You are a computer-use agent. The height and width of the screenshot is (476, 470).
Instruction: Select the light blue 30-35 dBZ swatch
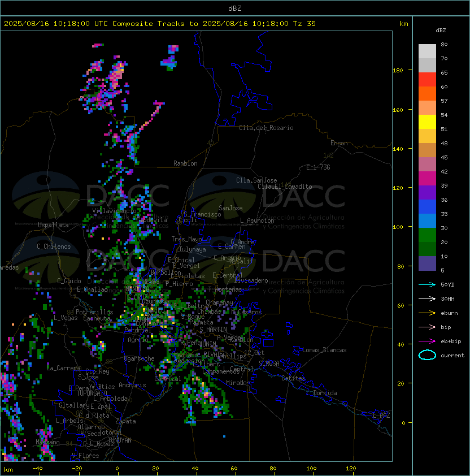point(427,220)
